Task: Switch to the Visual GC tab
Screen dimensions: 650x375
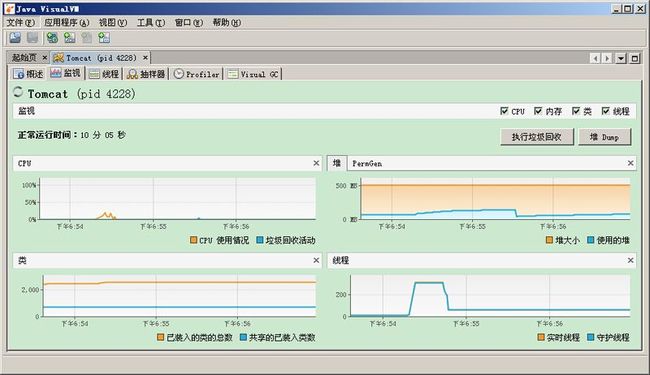Action: pyautogui.click(x=253, y=74)
